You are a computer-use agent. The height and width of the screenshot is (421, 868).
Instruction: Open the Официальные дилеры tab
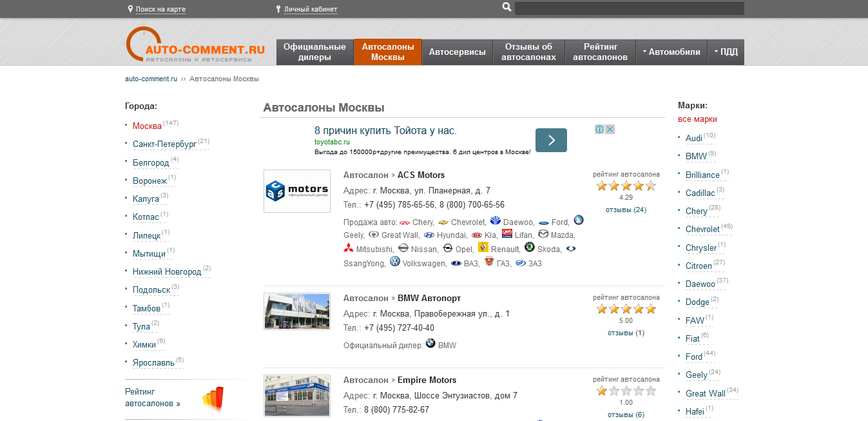coord(315,52)
